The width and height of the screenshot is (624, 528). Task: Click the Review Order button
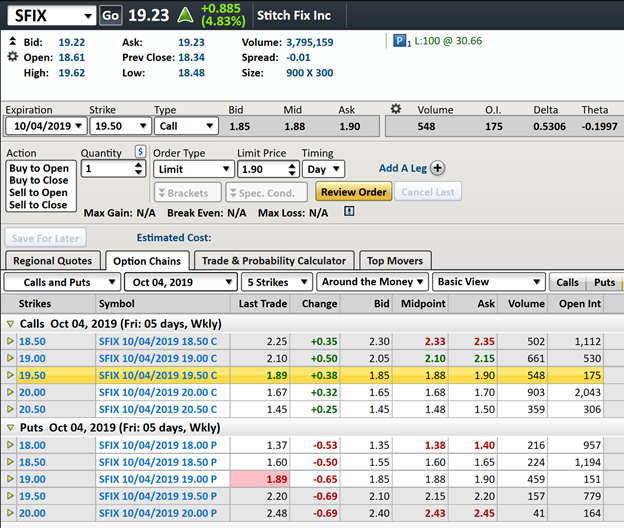[353, 192]
